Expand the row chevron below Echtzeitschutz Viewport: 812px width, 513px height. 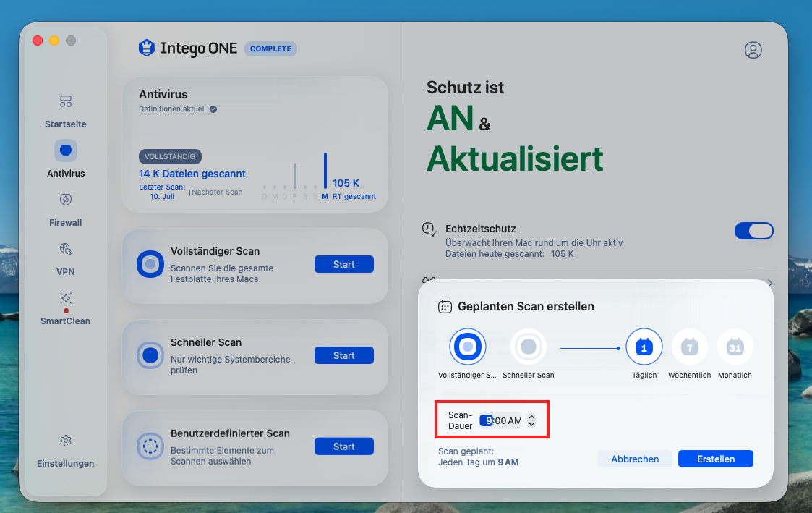point(770,283)
